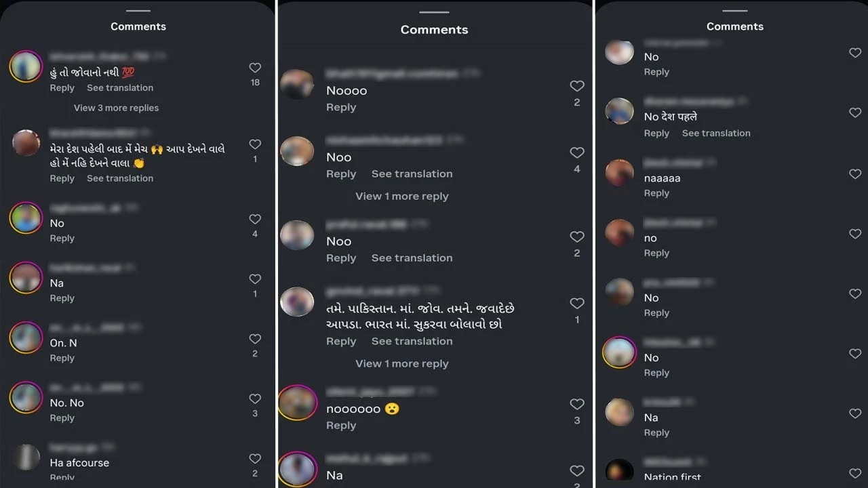Image resolution: width=868 pixels, height=488 pixels.
Task: Expand 'View 1 more reply' under first 'Noo'
Action: [x=402, y=196]
